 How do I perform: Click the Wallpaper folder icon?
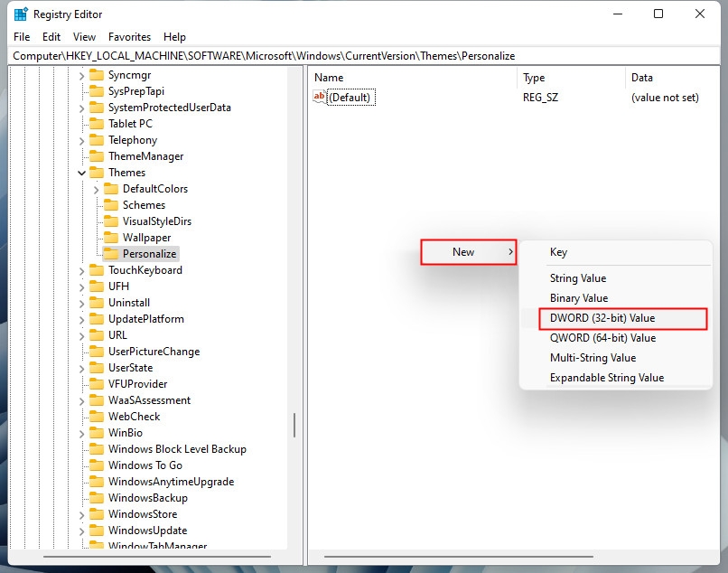pyautogui.click(x=111, y=238)
